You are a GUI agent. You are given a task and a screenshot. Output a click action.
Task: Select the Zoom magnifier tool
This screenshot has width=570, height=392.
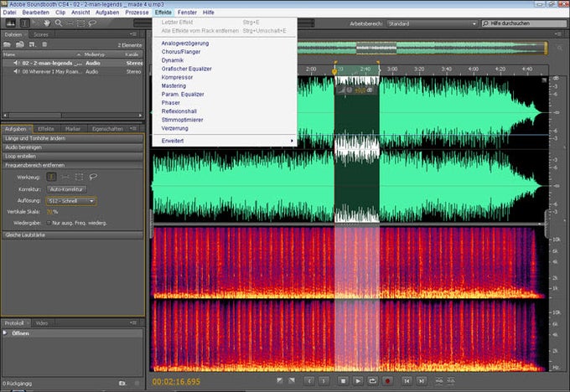click(58, 23)
